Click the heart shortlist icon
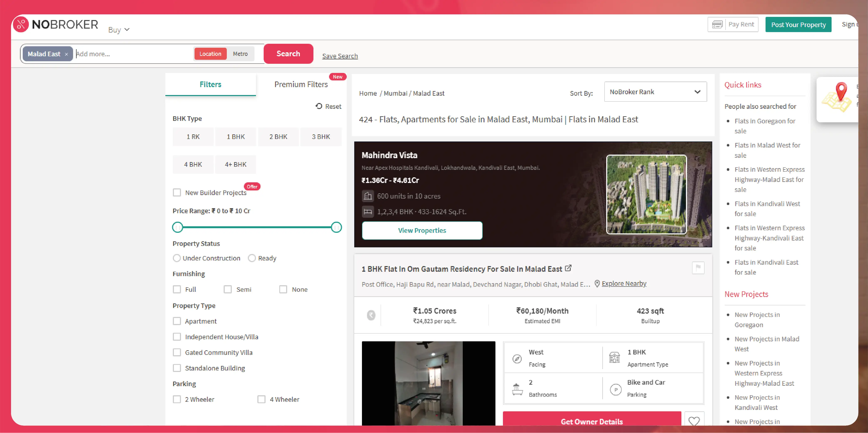Image resolution: width=868 pixels, height=433 pixels. [694, 420]
